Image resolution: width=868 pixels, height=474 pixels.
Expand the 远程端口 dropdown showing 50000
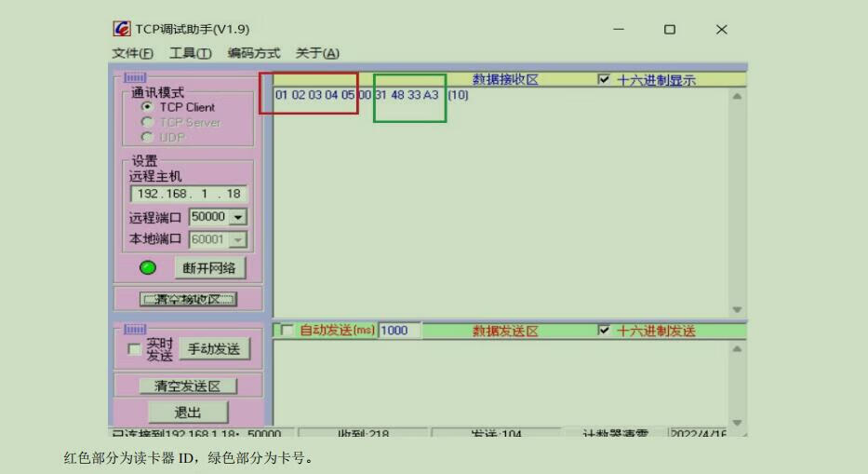(238, 217)
